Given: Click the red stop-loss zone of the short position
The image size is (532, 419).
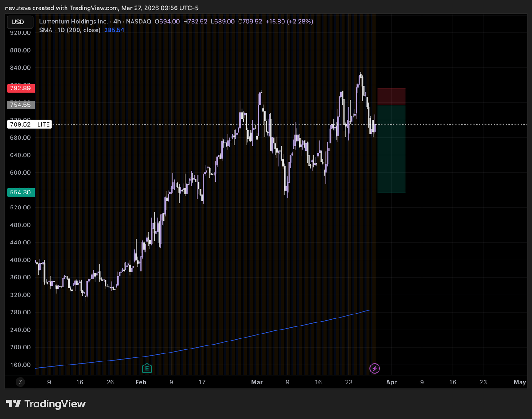Looking at the screenshot, I should (x=391, y=97).
